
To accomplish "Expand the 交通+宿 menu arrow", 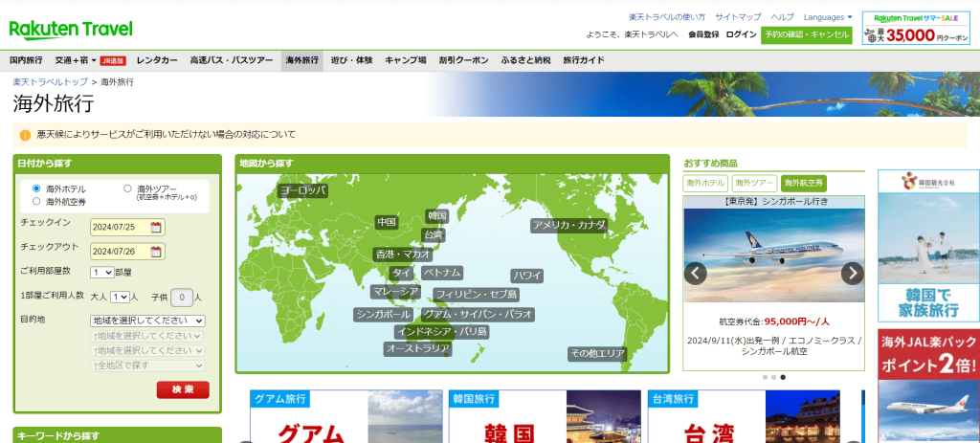I will pyautogui.click(x=94, y=60).
